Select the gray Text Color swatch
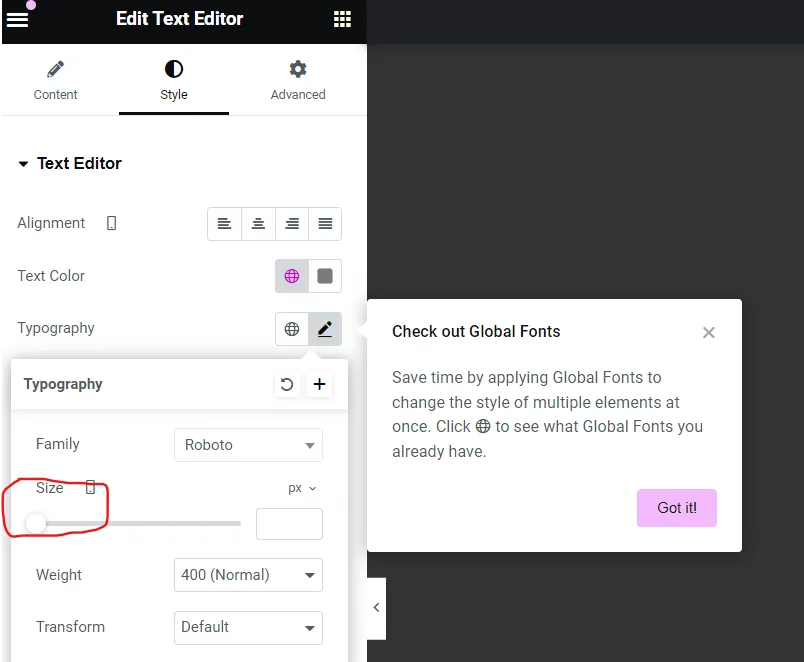804x662 pixels. [325, 276]
